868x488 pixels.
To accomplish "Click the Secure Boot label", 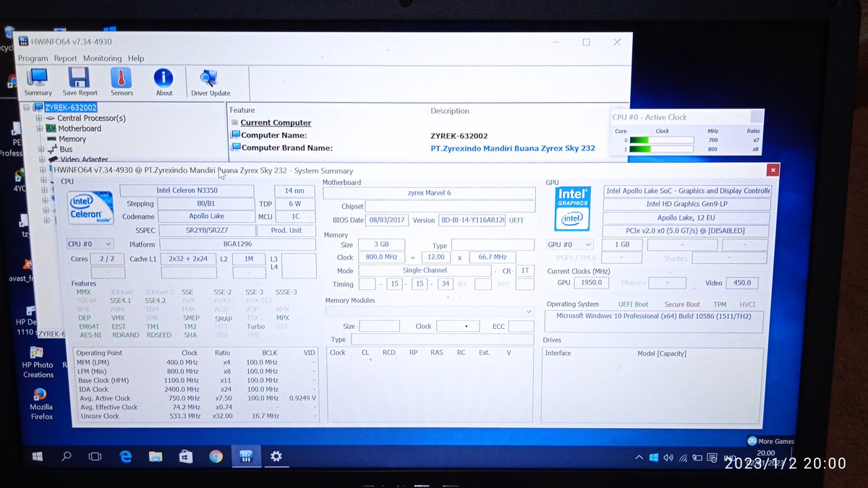I will pos(682,304).
